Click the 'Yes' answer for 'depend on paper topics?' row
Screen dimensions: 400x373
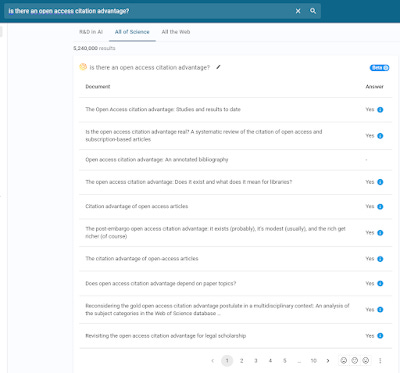(x=370, y=283)
